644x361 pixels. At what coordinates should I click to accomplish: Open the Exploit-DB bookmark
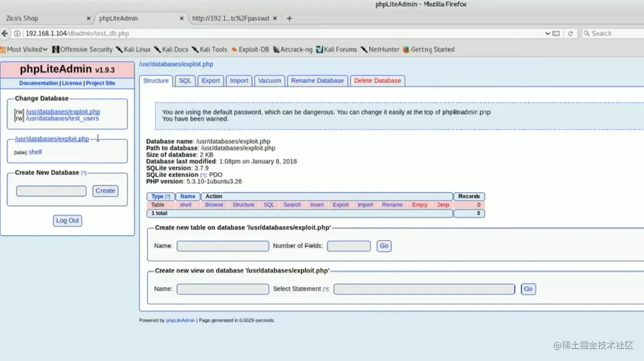(250, 49)
